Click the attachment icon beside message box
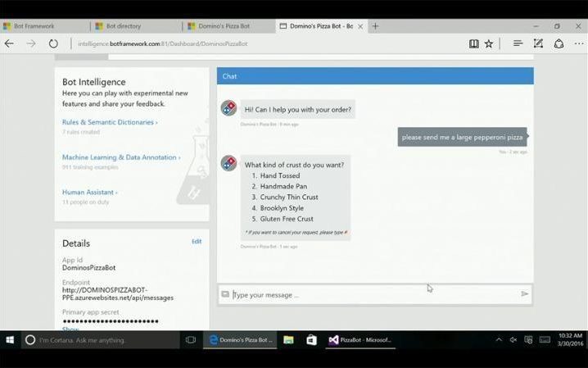 point(225,294)
